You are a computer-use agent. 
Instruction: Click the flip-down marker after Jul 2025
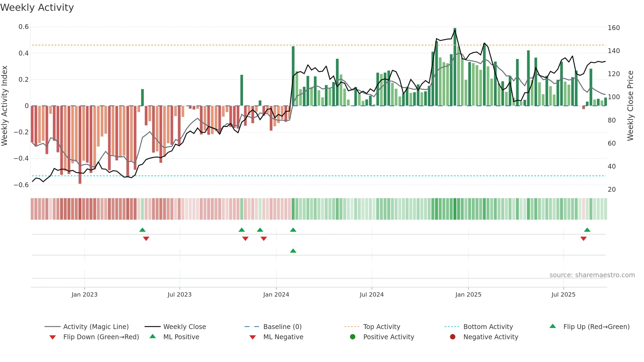click(x=583, y=239)
